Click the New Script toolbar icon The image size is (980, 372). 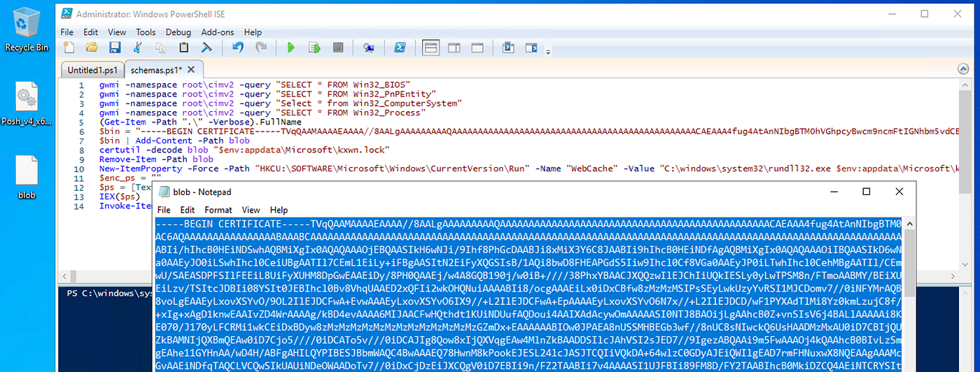[x=69, y=48]
